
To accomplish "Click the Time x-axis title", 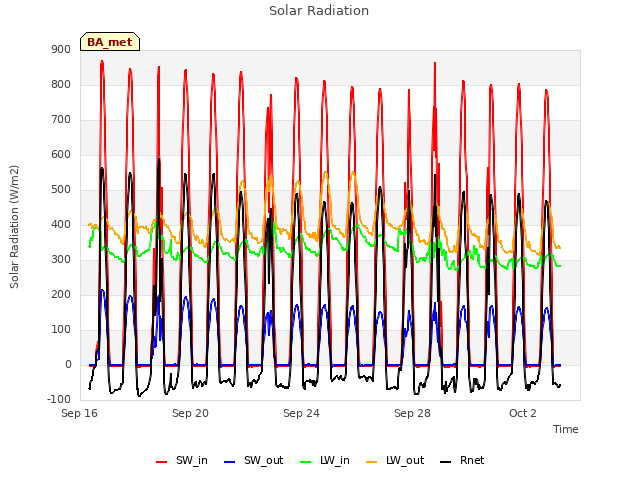I will 566,429.
